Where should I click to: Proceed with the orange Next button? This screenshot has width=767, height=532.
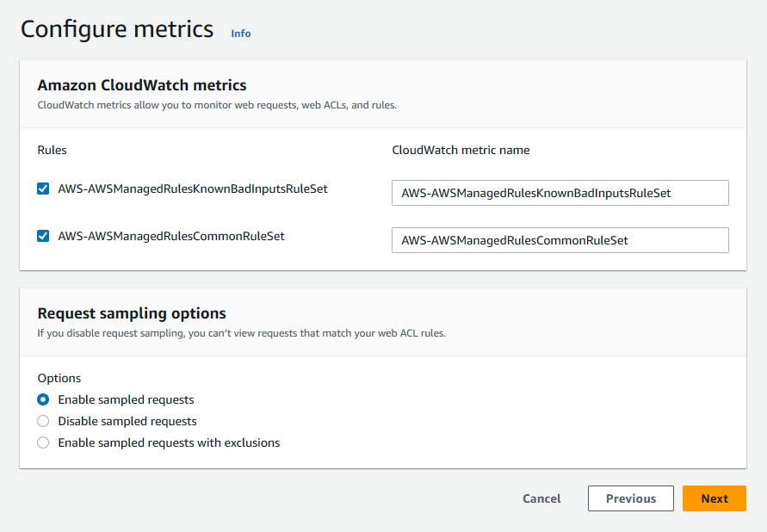click(714, 498)
